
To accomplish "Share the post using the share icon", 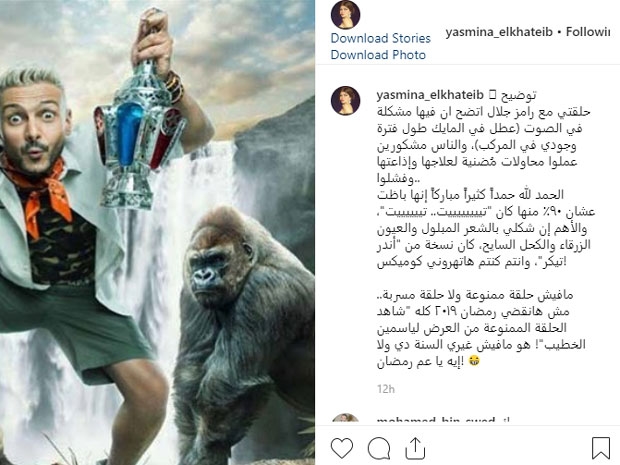I will tap(415, 448).
